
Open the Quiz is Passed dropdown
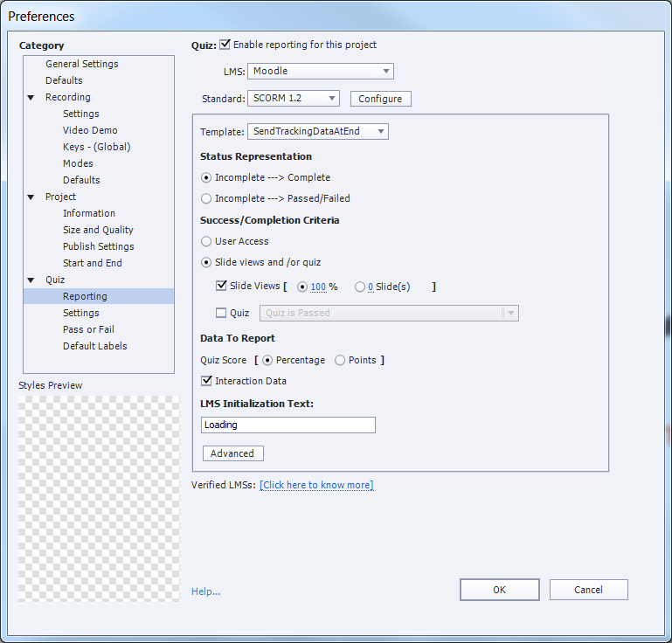tap(389, 313)
